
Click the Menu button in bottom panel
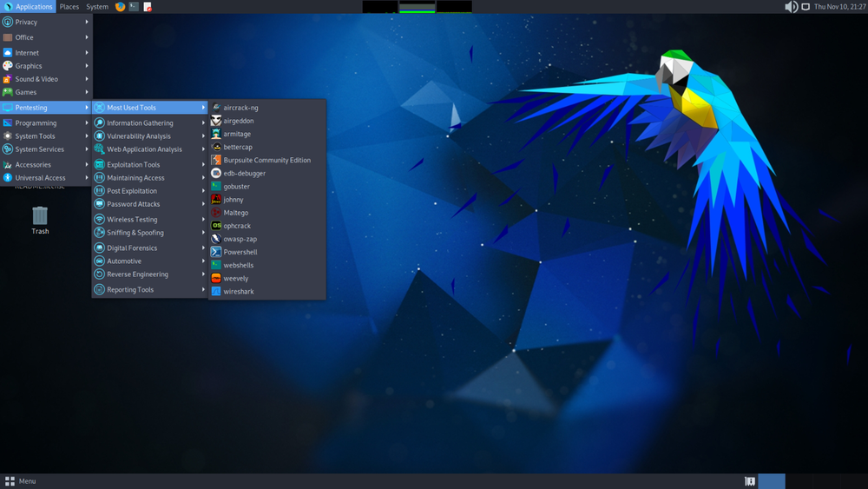21,481
